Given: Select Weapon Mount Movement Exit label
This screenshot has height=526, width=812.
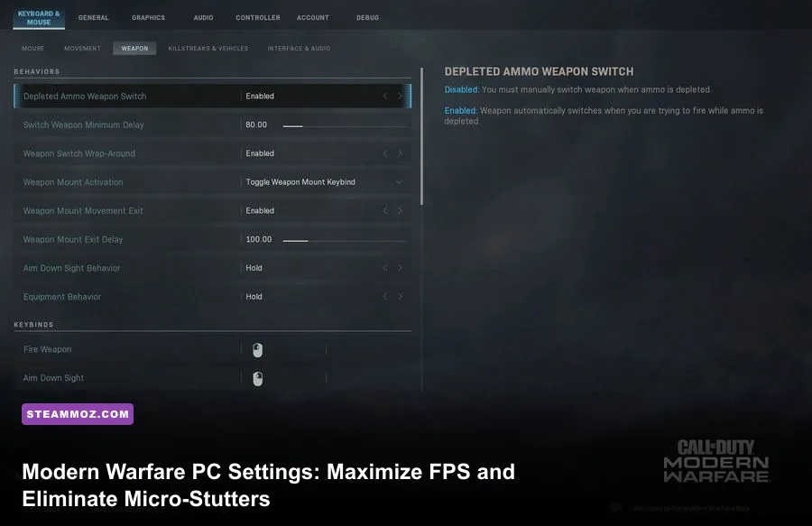Looking at the screenshot, I should (x=83, y=211).
